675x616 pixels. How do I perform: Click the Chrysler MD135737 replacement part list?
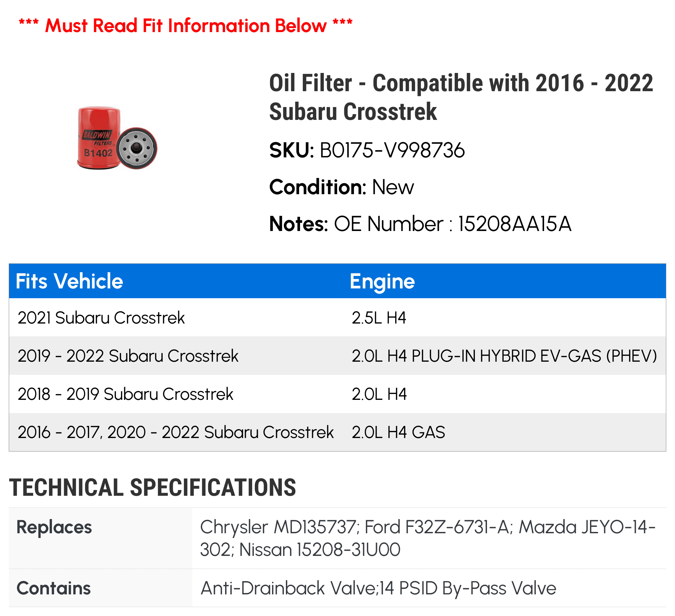click(x=428, y=538)
